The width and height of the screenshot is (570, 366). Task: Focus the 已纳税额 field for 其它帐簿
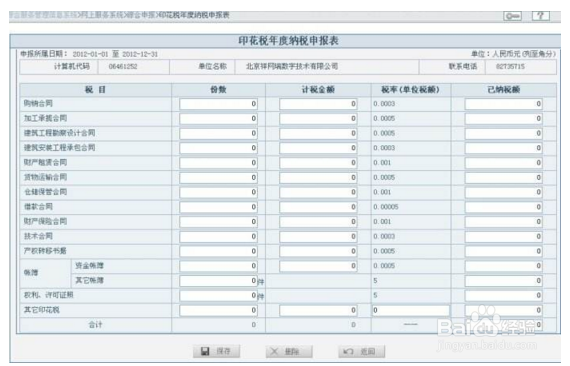[503, 281]
